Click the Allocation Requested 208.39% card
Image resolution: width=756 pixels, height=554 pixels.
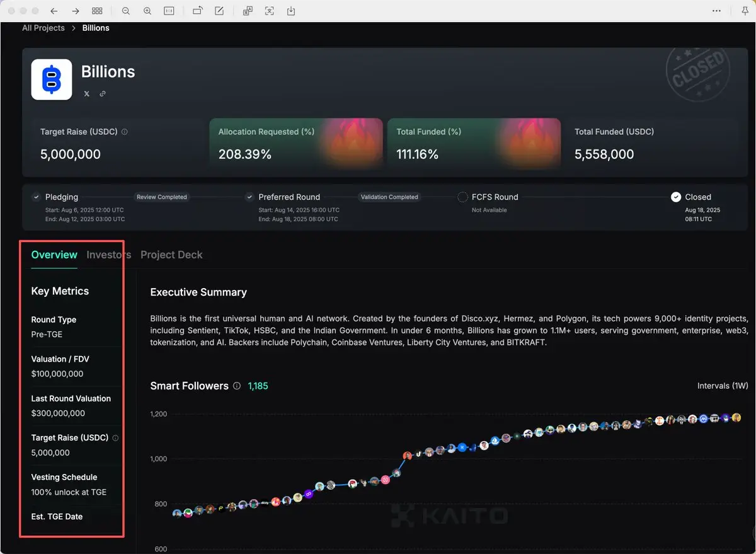[x=296, y=144]
